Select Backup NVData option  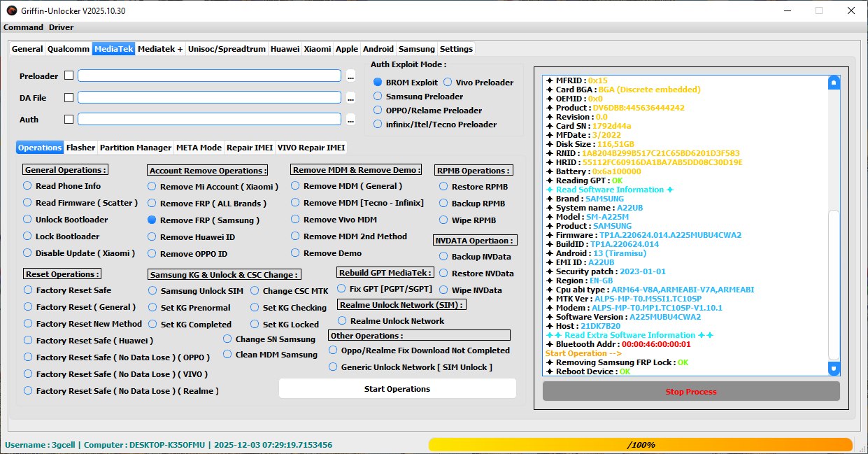point(475,257)
